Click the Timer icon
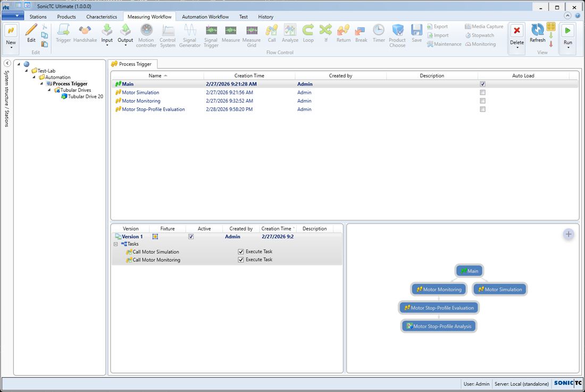 379,30
